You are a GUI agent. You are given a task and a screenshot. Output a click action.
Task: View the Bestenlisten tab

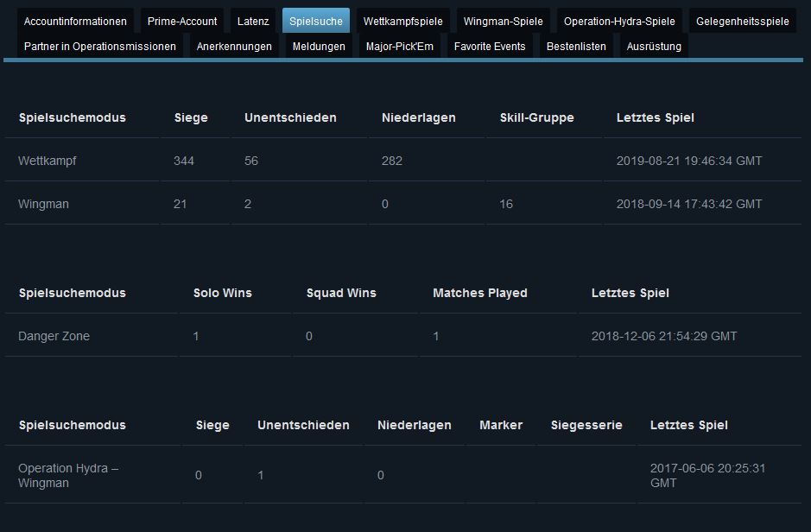(x=576, y=46)
